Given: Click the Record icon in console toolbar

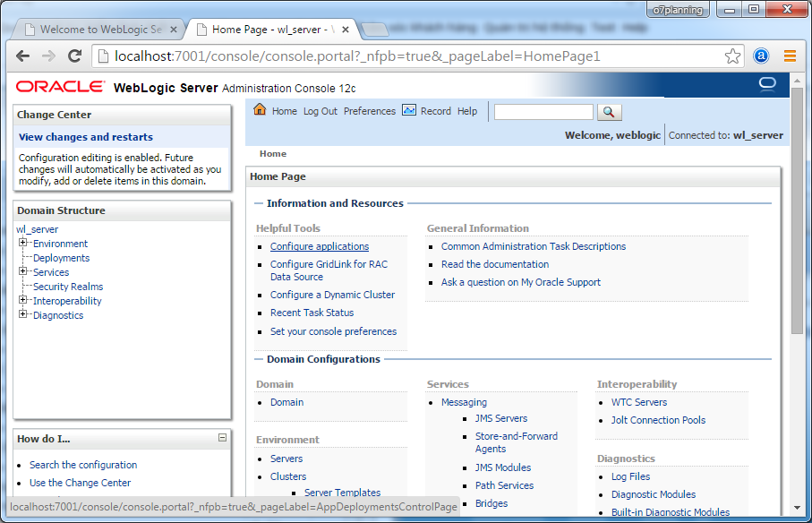Looking at the screenshot, I should [x=409, y=110].
